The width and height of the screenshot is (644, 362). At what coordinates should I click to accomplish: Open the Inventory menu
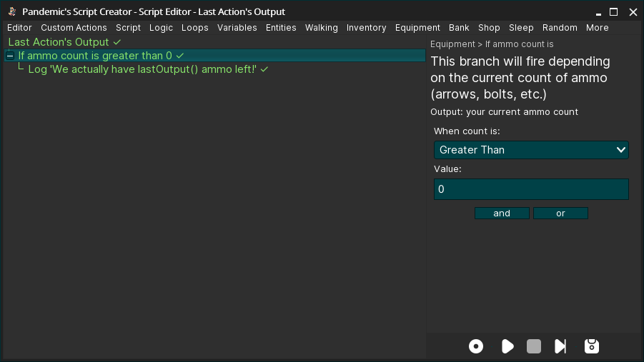(366, 28)
